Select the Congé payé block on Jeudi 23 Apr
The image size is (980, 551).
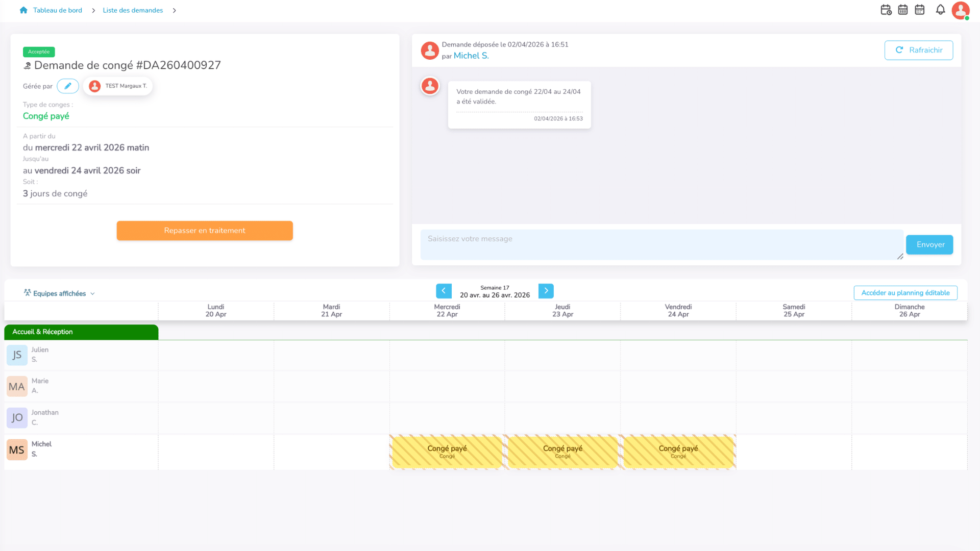point(562,452)
